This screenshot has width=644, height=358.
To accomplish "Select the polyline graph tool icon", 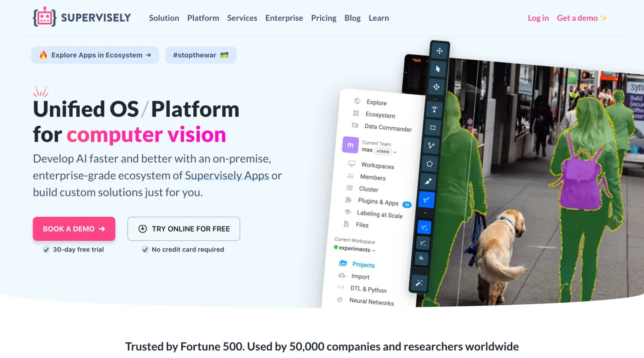I will (431, 146).
